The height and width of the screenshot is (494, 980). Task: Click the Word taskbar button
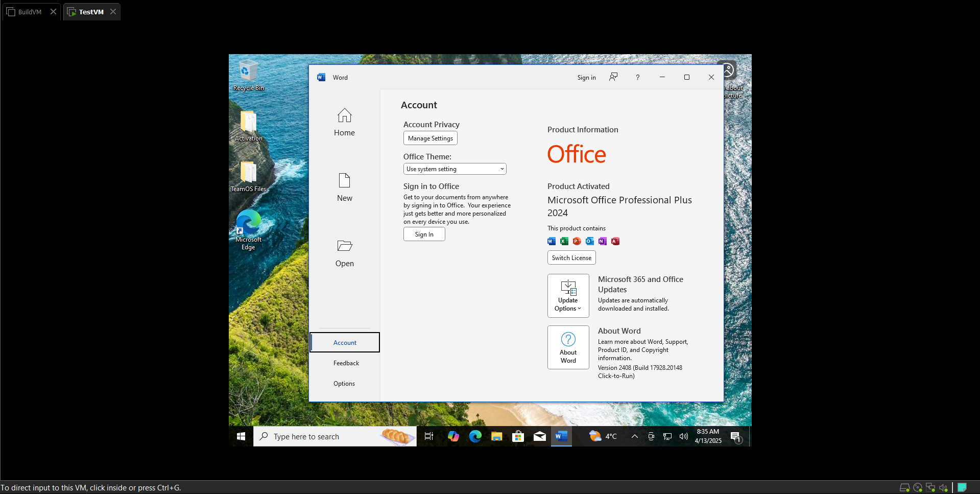click(x=561, y=436)
